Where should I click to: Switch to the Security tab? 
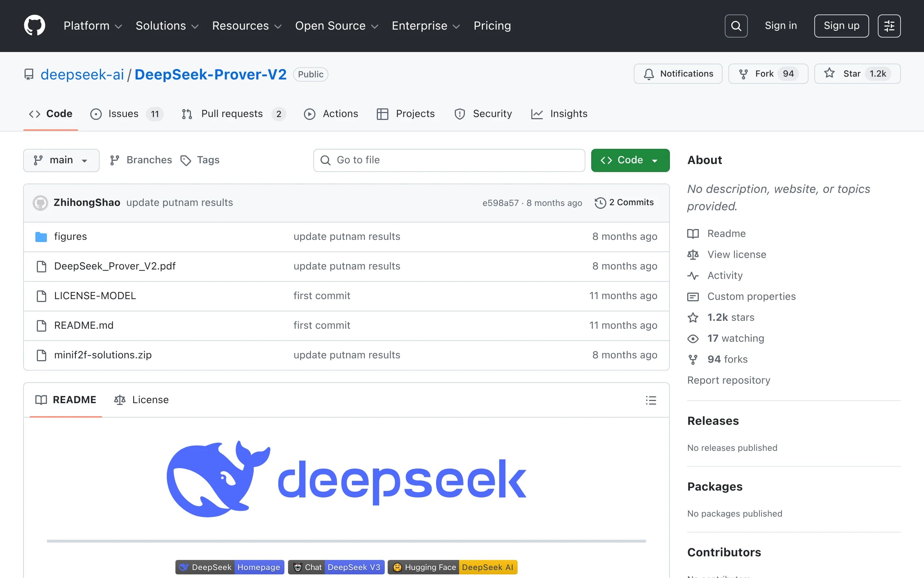(483, 114)
